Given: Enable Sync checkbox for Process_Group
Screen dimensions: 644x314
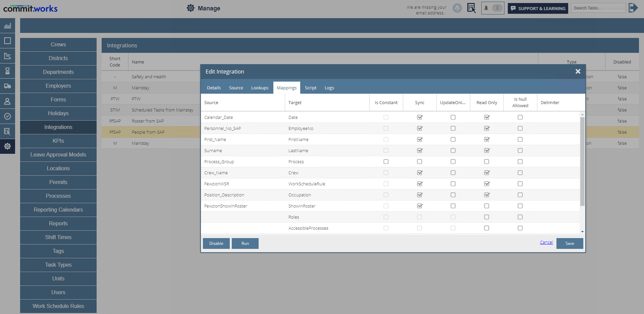Looking at the screenshot, I should tap(420, 162).
